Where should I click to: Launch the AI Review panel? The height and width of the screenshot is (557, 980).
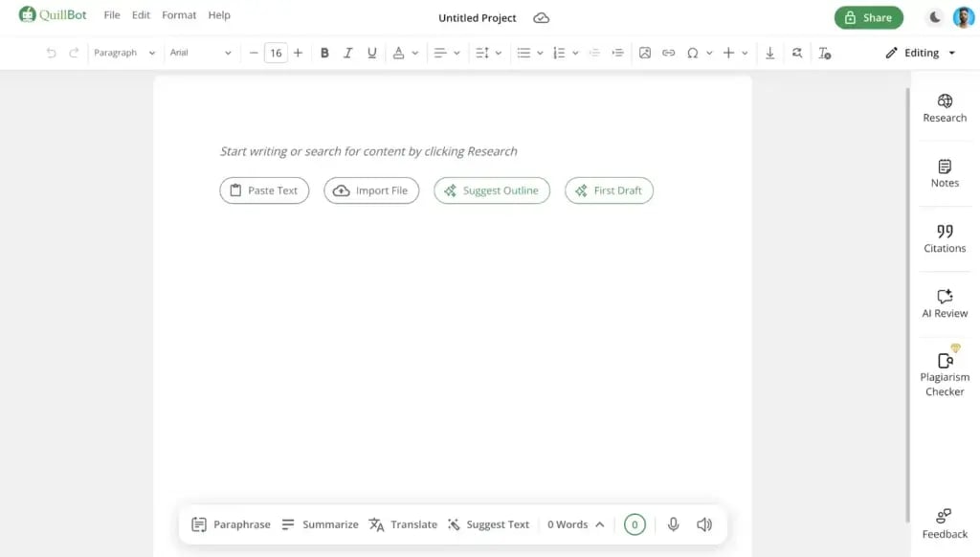click(945, 303)
